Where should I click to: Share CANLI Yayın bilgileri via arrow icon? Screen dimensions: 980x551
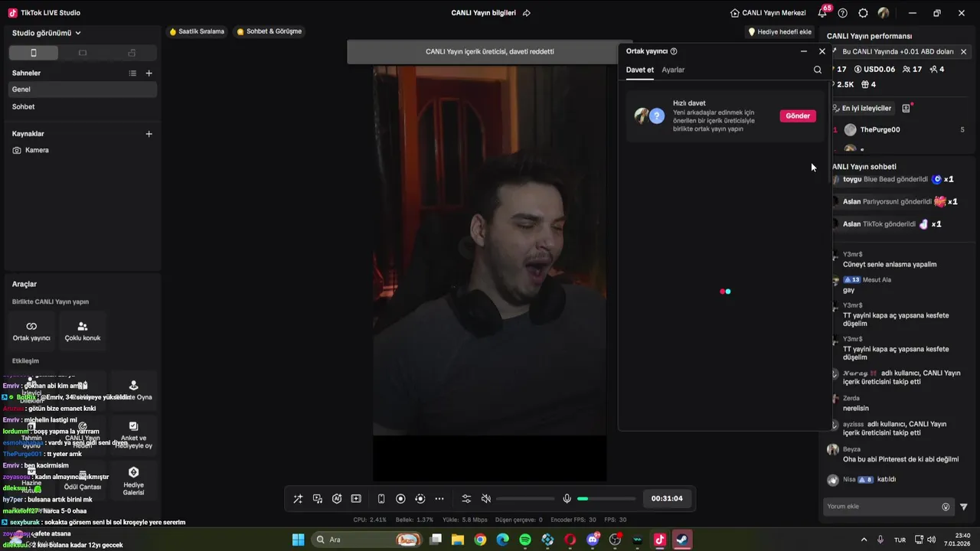click(526, 13)
